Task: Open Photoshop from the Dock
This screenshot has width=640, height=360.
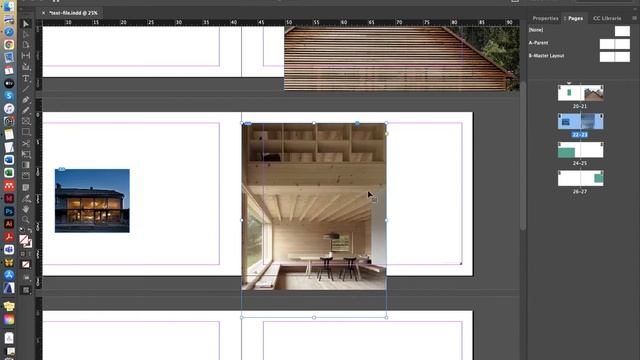Action: click(9, 211)
